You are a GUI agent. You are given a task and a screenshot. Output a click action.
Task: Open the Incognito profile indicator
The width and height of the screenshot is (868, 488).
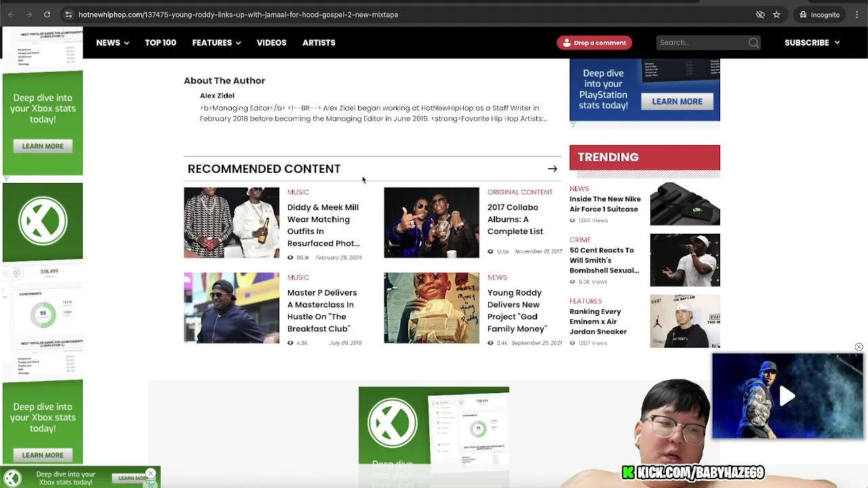point(819,14)
